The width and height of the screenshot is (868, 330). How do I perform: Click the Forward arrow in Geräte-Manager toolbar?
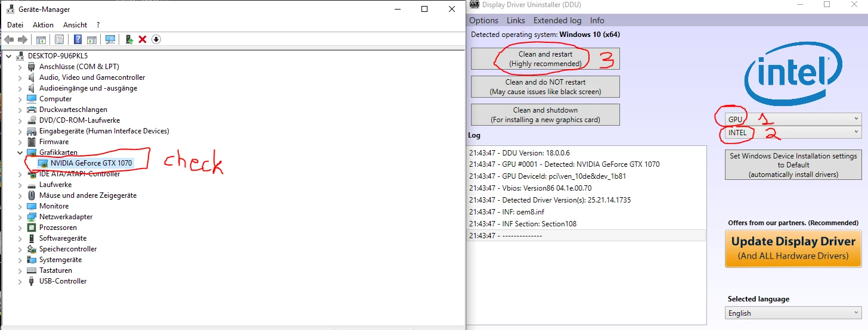coord(23,39)
